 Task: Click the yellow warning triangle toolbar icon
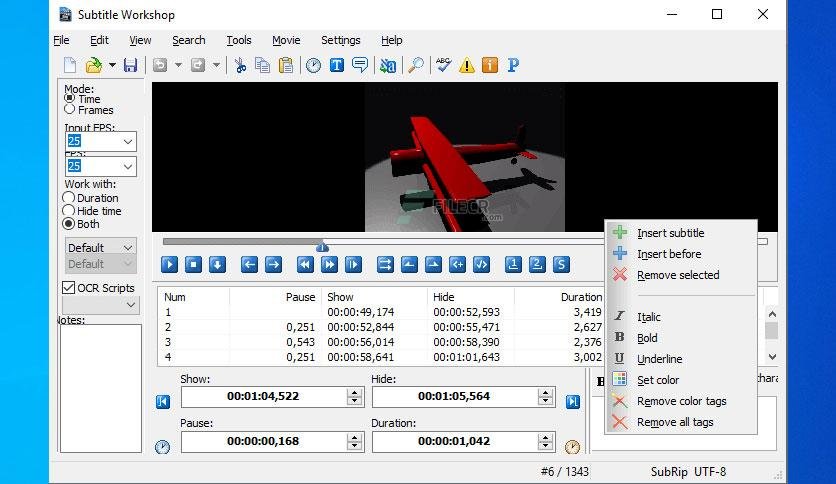[x=467, y=65]
